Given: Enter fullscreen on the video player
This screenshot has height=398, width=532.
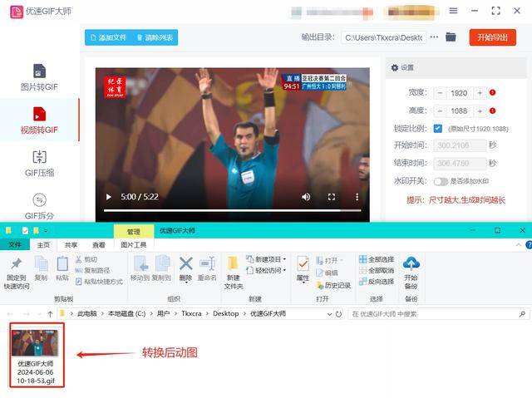Looking at the screenshot, I should (332, 197).
